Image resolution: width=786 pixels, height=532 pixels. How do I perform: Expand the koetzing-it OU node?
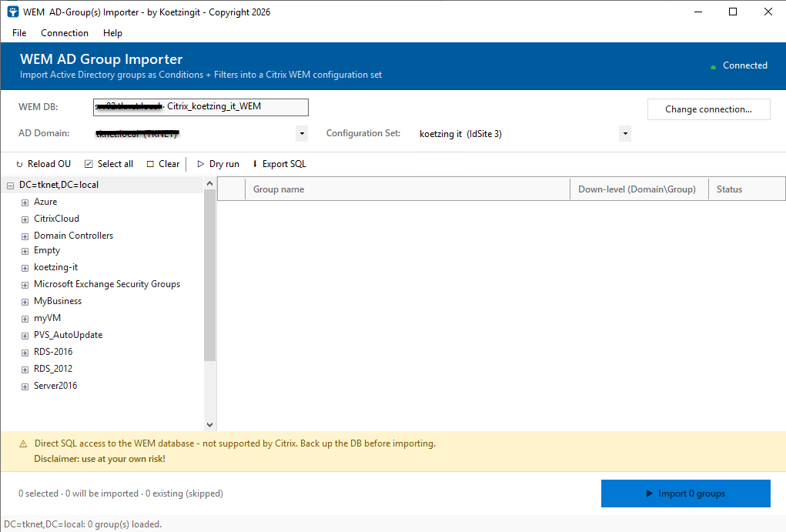tap(25, 268)
